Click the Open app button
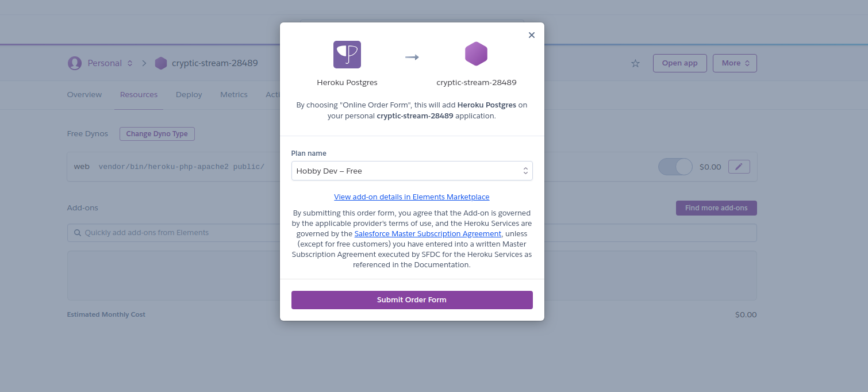868x392 pixels. tap(679, 63)
